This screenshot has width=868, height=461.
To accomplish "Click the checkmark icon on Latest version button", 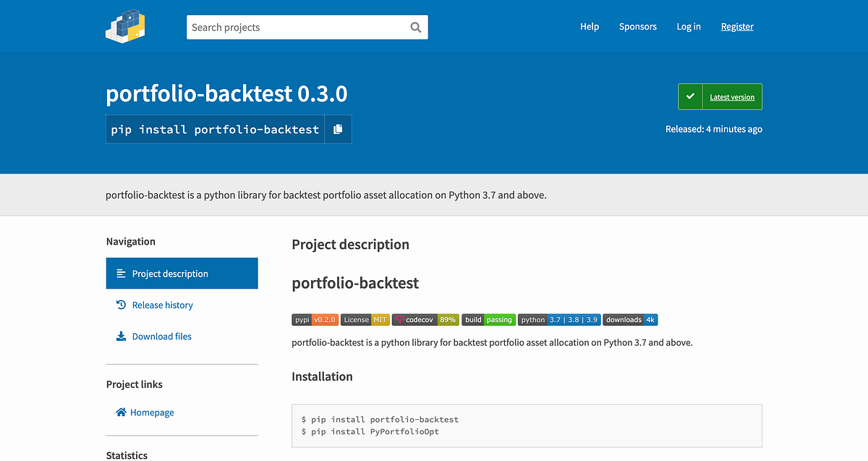I will pyautogui.click(x=690, y=96).
